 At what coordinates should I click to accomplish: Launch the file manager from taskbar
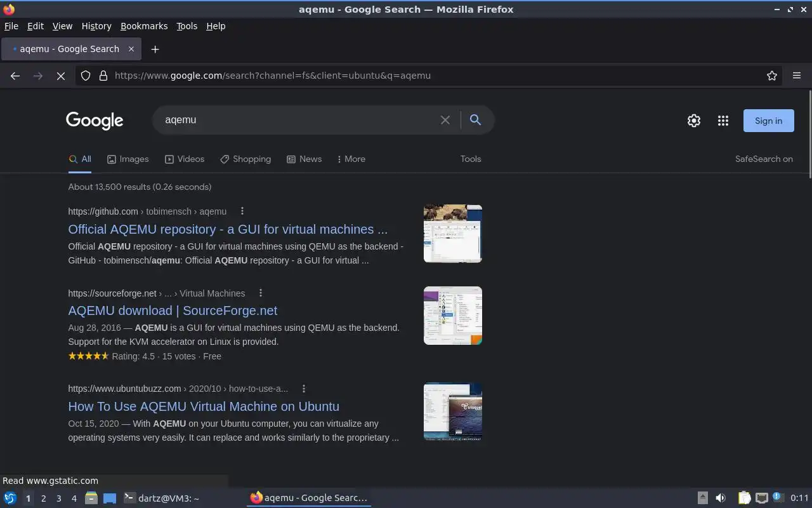tap(91, 498)
